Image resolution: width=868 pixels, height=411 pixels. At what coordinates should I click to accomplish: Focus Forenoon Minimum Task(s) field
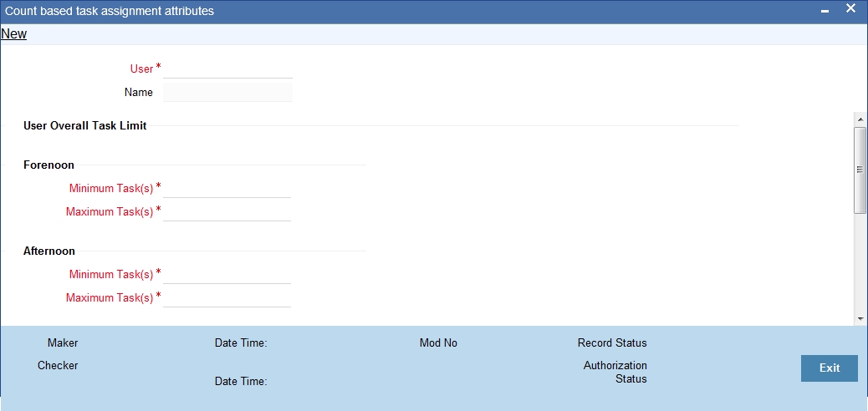coord(227,188)
